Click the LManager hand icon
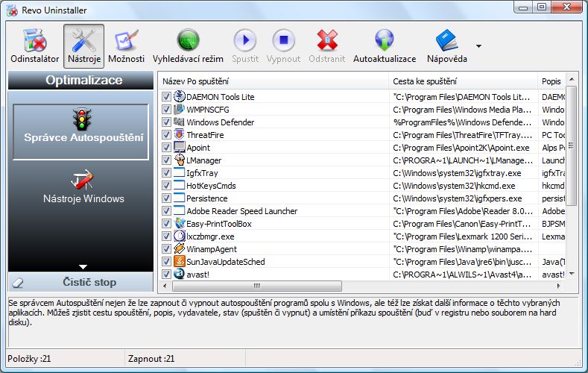Screen dimensions: 588x373 [x=180, y=160]
